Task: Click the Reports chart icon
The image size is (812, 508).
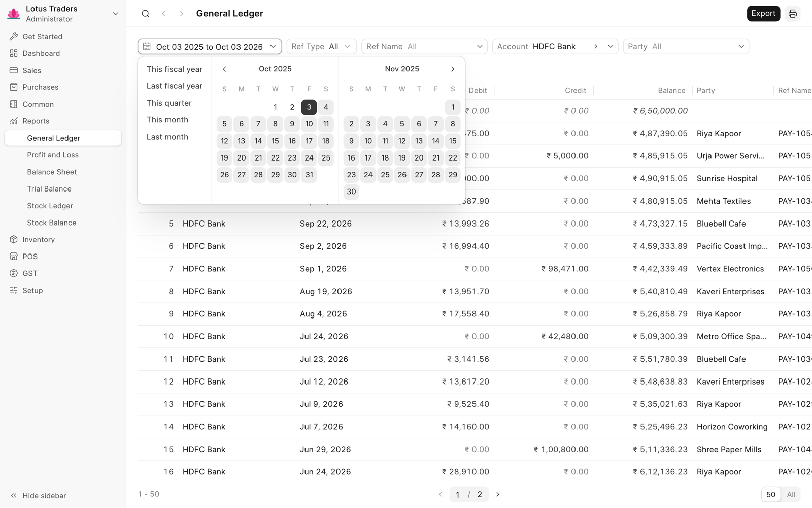Action: 14,121
